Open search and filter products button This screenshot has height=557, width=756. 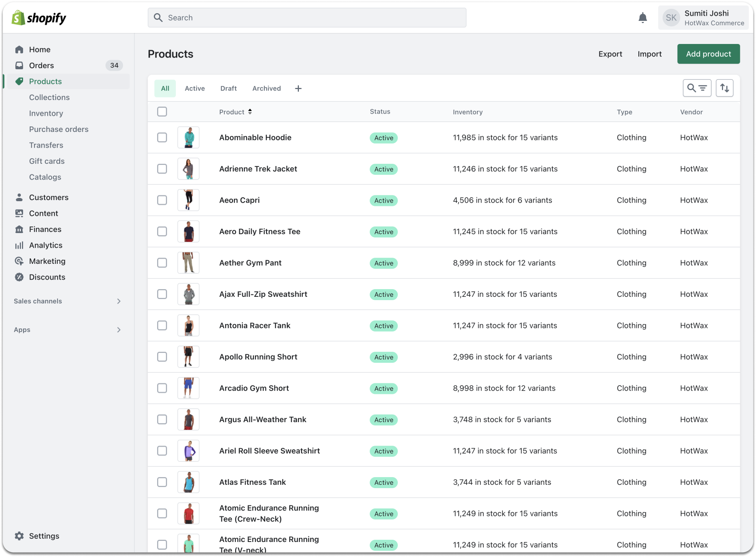click(x=697, y=88)
